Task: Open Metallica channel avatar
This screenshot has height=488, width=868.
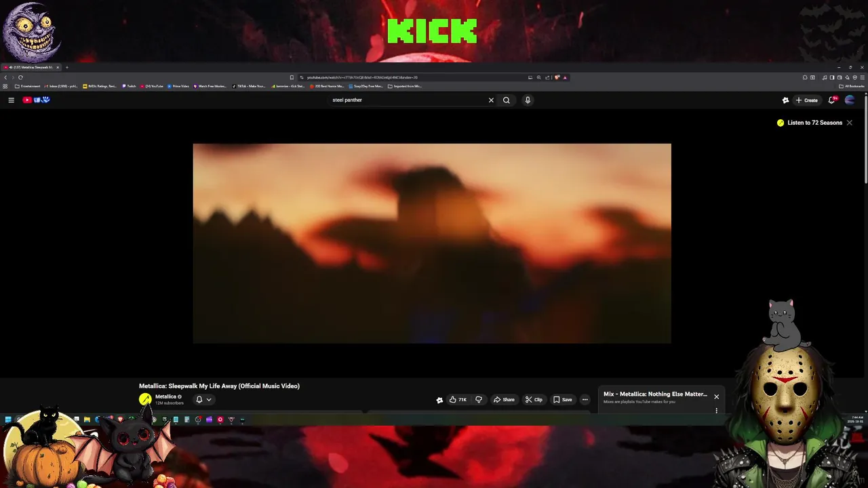Action: click(x=145, y=399)
